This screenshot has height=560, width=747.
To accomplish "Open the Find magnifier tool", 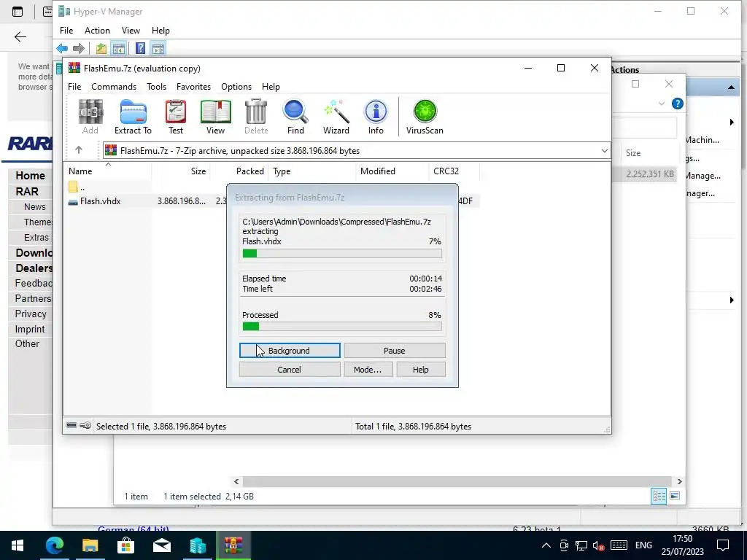I will pyautogui.click(x=295, y=117).
